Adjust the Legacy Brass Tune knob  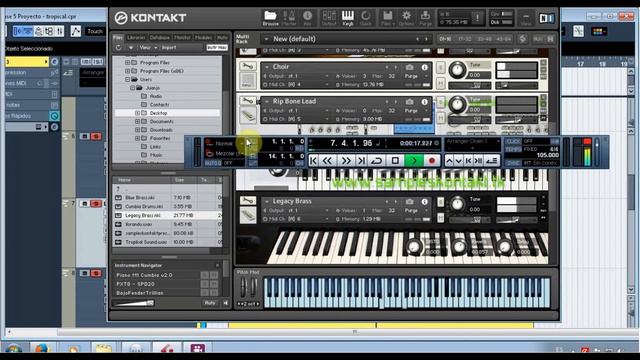tap(457, 203)
